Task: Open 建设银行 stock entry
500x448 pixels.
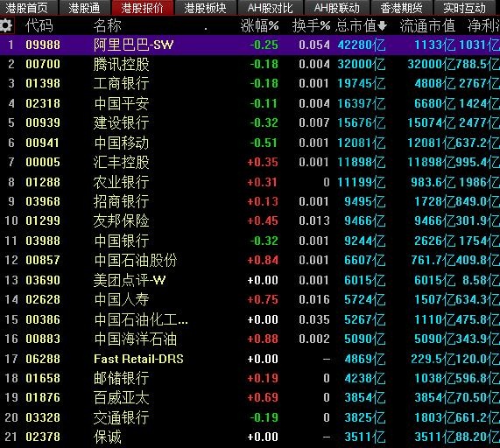Action: click(x=121, y=122)
